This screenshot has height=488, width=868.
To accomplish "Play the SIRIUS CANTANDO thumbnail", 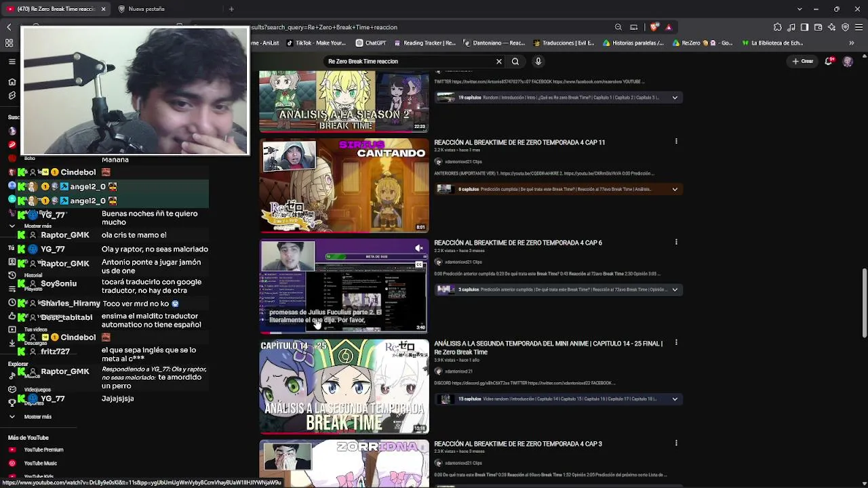I will pyautogui.click(x=344, y=186).
